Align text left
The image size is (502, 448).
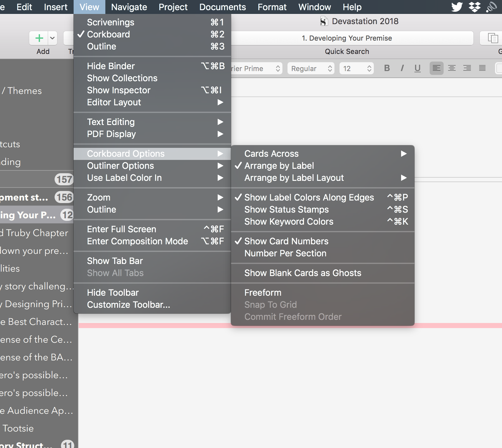point(436,68)
